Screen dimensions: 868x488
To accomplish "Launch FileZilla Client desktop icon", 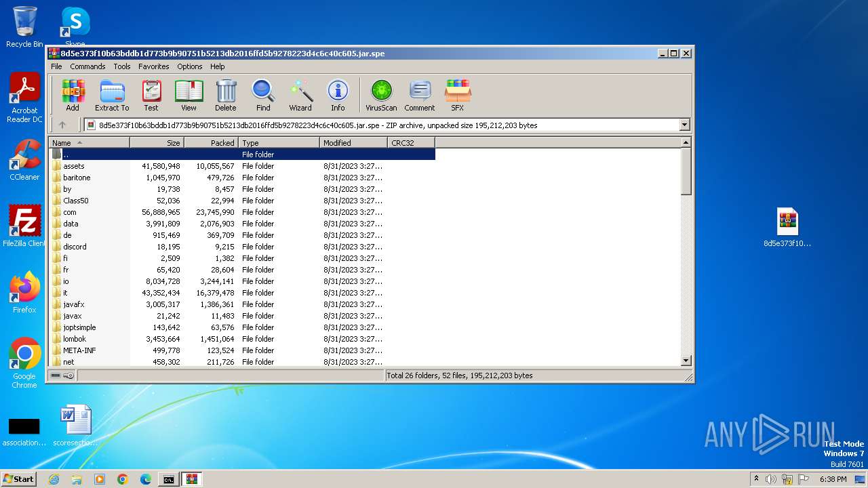I will click(x=24, y=226).
